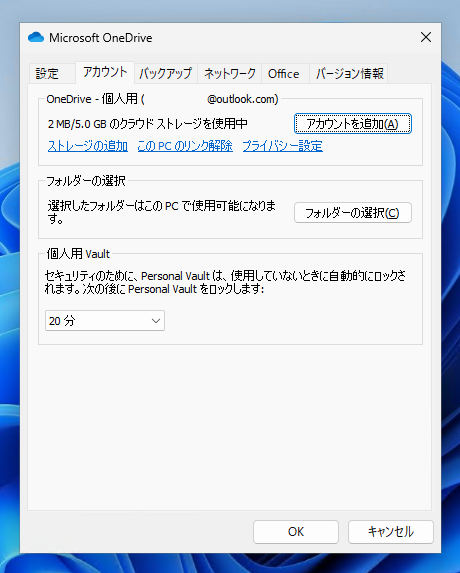Click the この PC のリンク解除 link
The width and height of the screenshot is (460, 573).
coord(185,146)
